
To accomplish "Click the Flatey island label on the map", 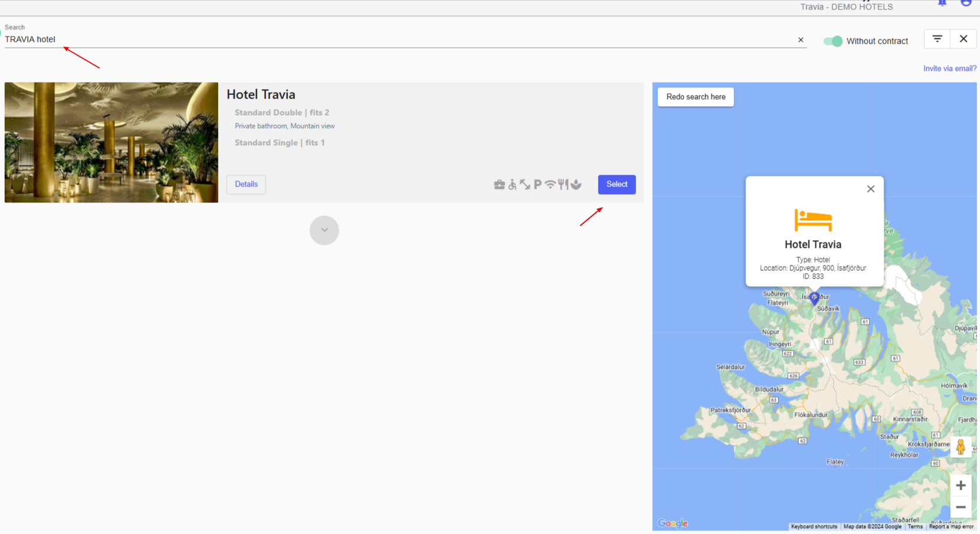I will pyautogui.click(x=835, y=462).
